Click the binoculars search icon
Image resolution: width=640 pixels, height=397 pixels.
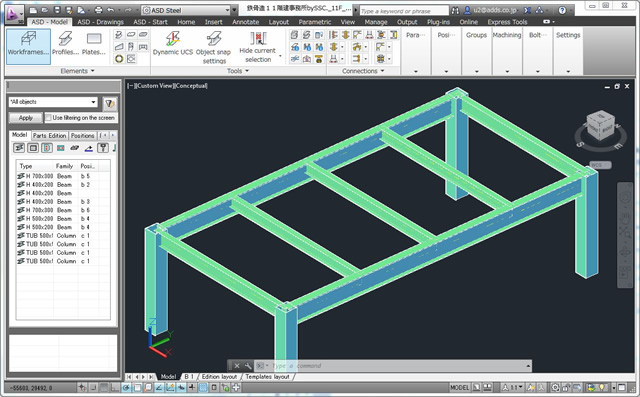pyautogui.click(x=455, y=11)
